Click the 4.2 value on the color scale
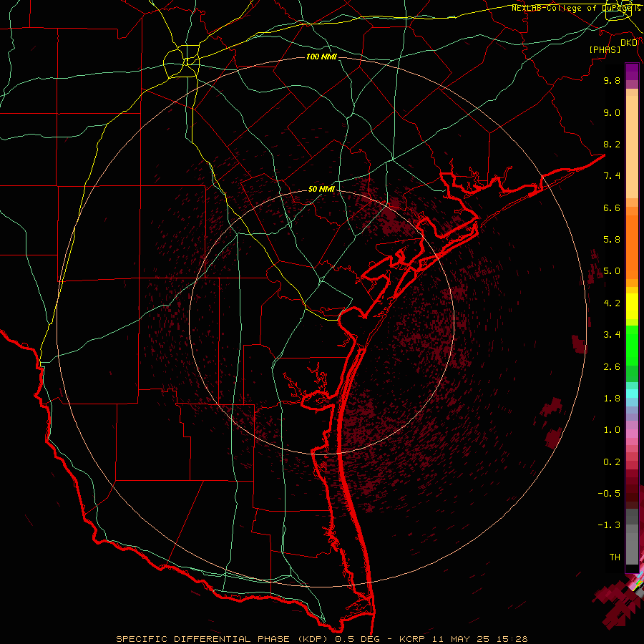644x644 pixels. tap(612, 303)
